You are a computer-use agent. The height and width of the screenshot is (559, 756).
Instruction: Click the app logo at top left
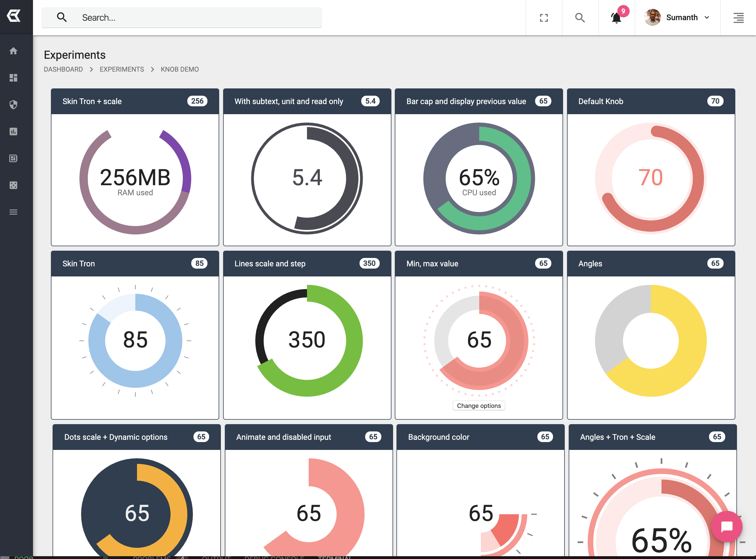coord(14,16)
